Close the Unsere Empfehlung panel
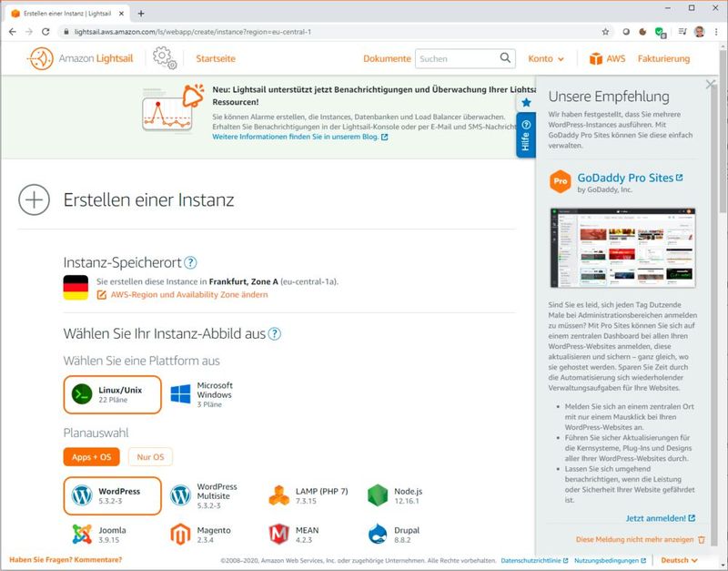The image size is (728, 571). pyautogui.click(x=711, y=84)
